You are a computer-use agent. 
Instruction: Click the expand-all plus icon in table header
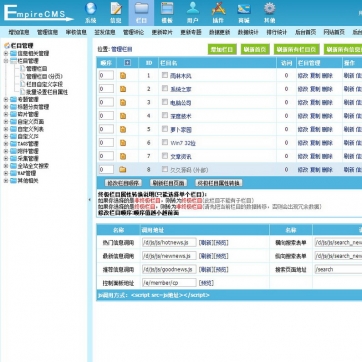coord(127,63)
